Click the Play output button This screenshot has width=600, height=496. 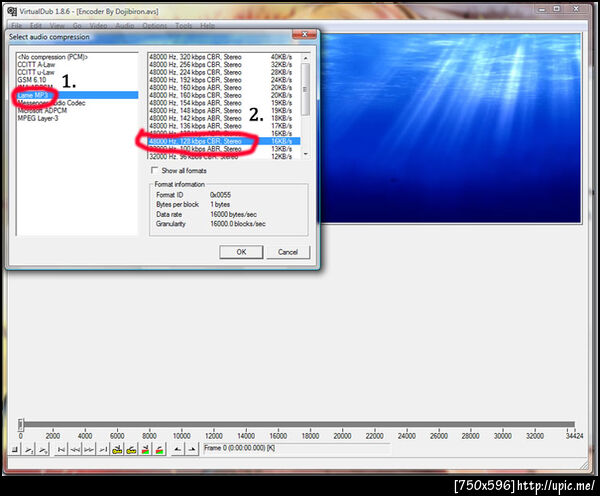click(43, 449)
